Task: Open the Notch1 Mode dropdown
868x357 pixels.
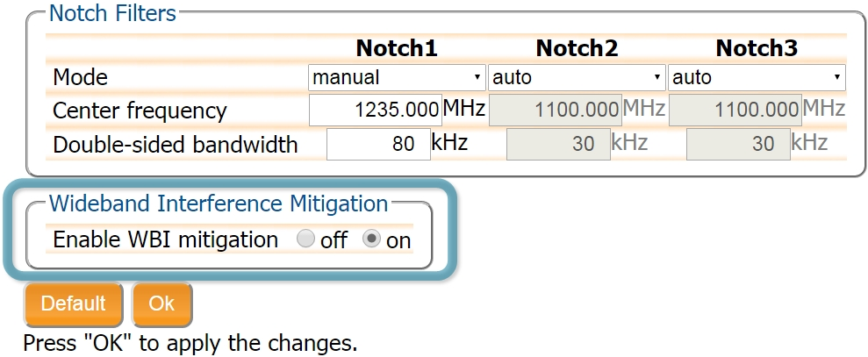Action: click(397, 77)
